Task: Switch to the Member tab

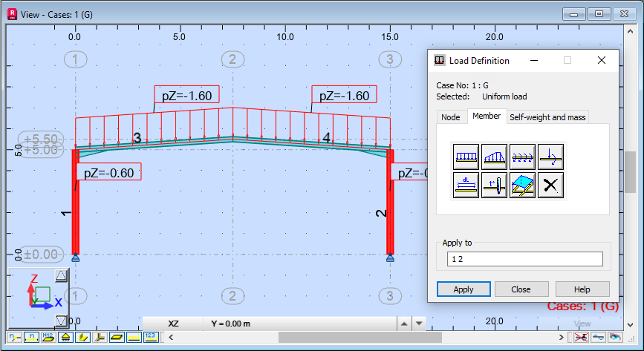Action: 487,117
